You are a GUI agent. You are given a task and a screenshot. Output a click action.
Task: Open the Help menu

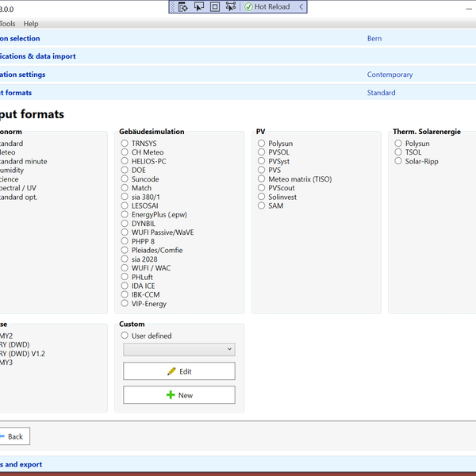[x=30, y=24]
